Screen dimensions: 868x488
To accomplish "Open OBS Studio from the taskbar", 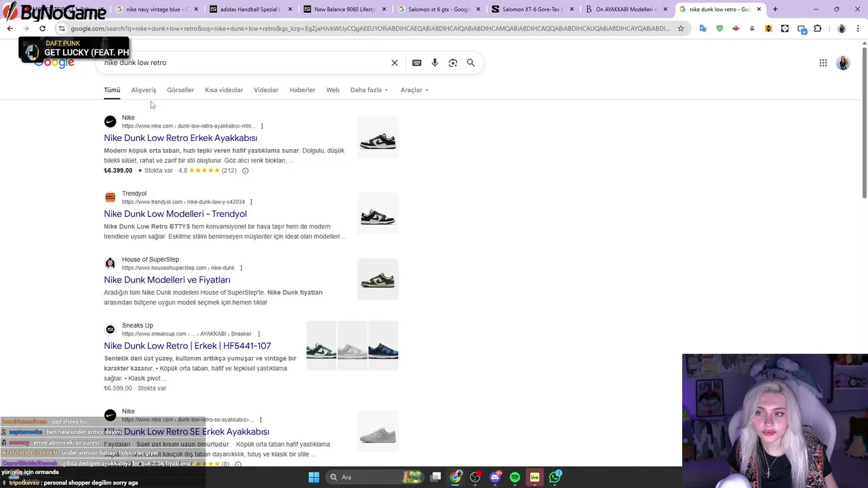I will (475, 477).
